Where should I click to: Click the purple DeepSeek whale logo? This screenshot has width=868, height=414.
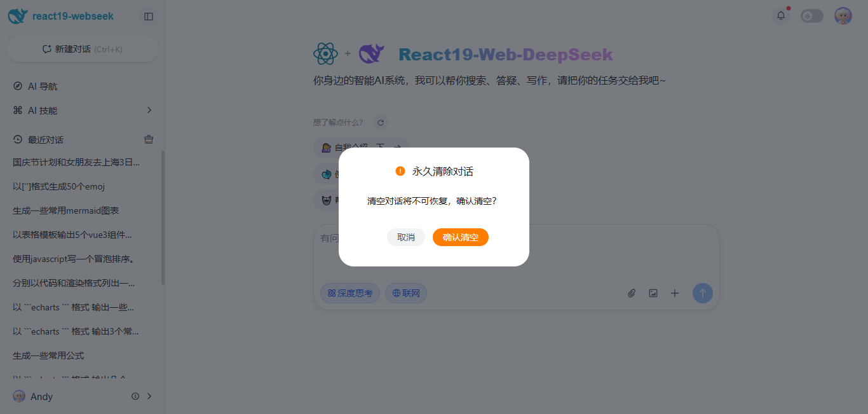point(372,54)
